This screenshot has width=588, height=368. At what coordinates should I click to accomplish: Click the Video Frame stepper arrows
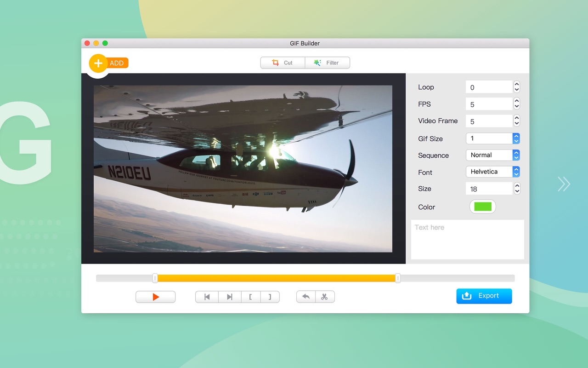pos(517,121)
